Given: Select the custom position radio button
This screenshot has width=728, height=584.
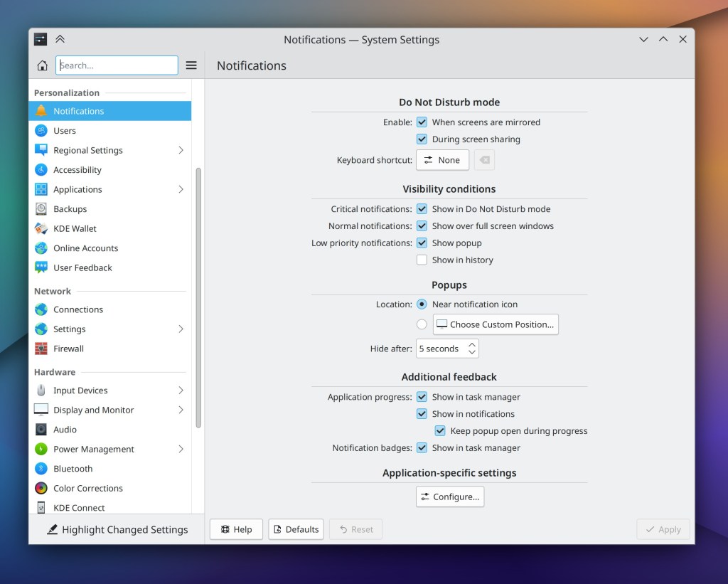Looking at the screenshot, I should [422, 325].
